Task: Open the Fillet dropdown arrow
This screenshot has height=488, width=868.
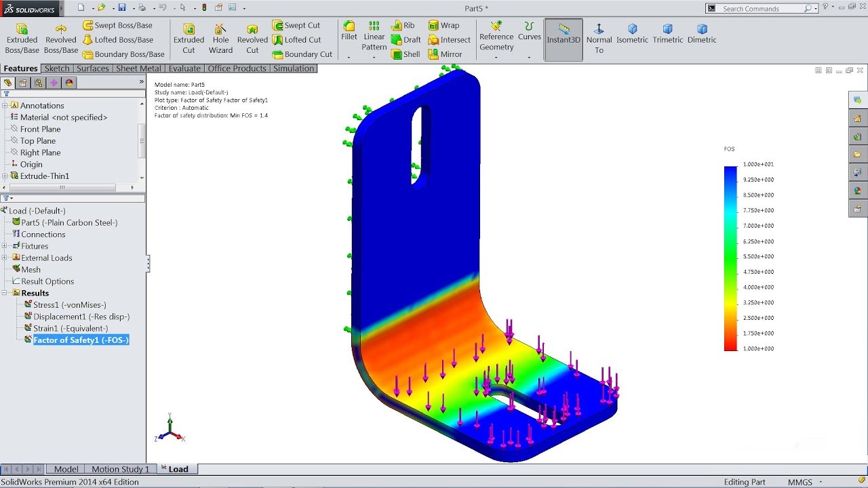Action: [349, 58]
